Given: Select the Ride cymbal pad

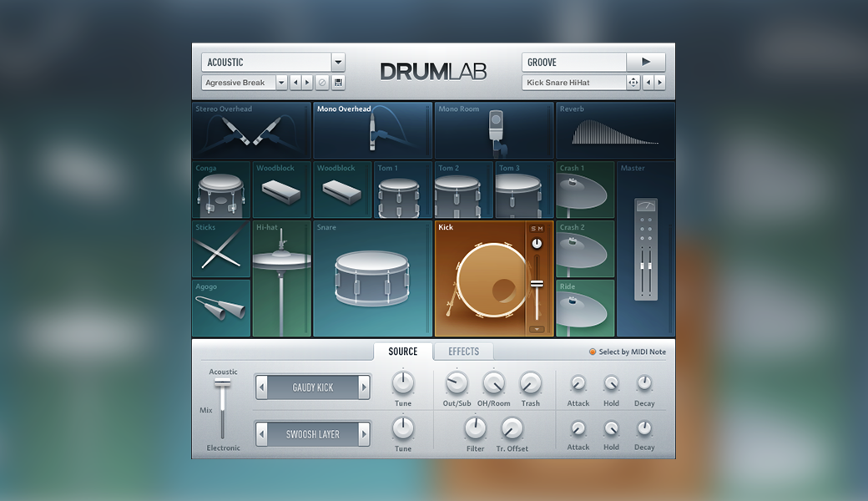Looking at the screenshot, I should pyautogui.click(x=585, y=308).
